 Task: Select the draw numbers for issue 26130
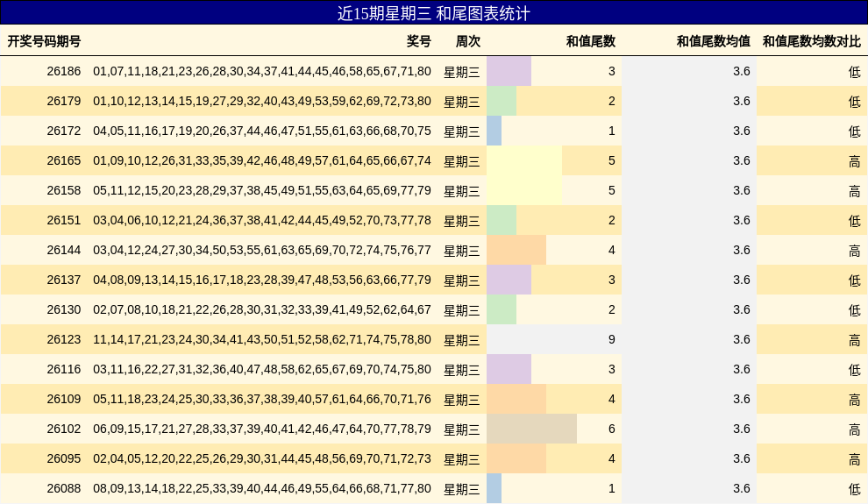tap(262, 310)
